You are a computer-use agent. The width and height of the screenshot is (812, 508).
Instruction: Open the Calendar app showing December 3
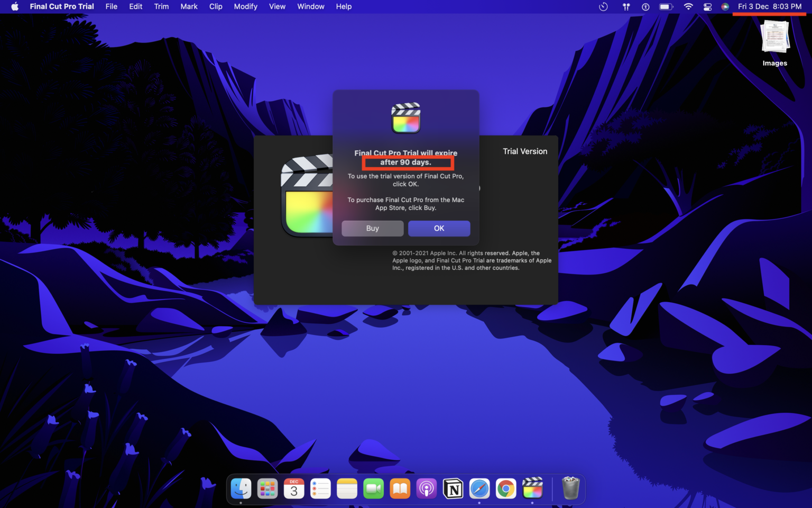(294, 488)
